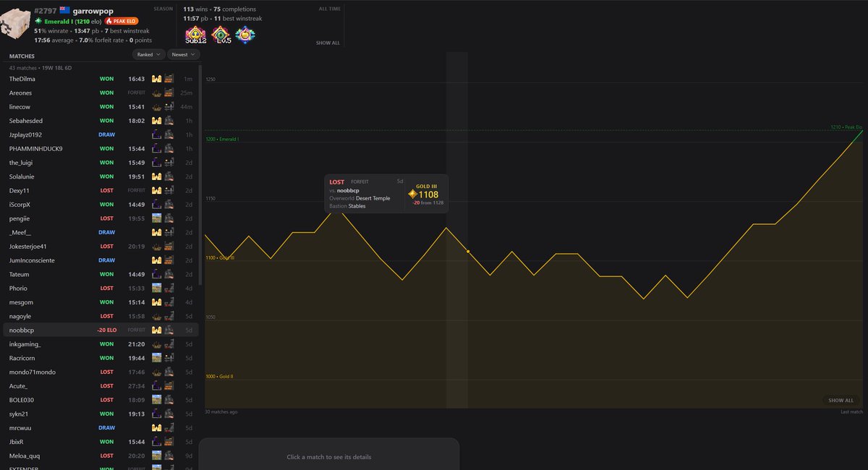Open the Meloa_quq match
Image resolution: width=868 pixels, height=470 pixels.
click(x=101, y=456)
